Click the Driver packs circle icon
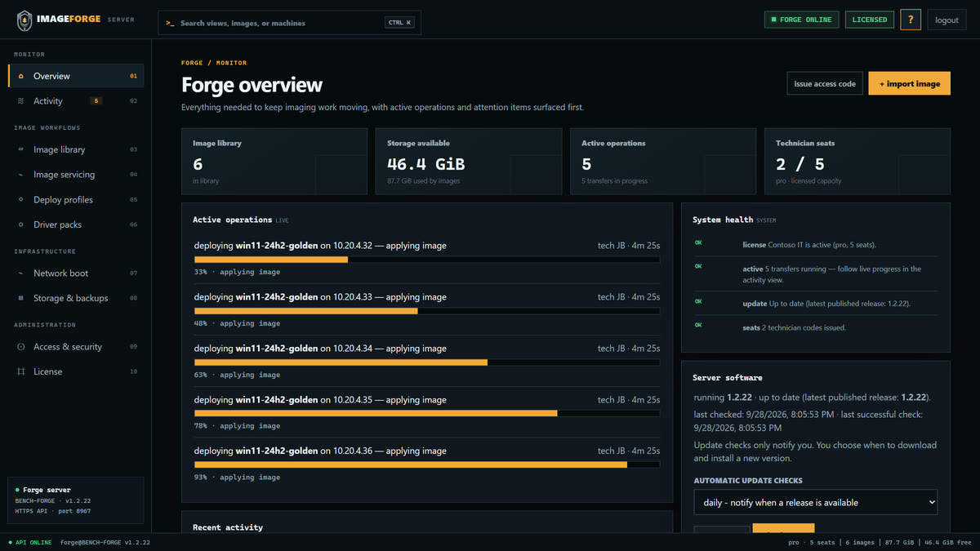 coord(21,224)
